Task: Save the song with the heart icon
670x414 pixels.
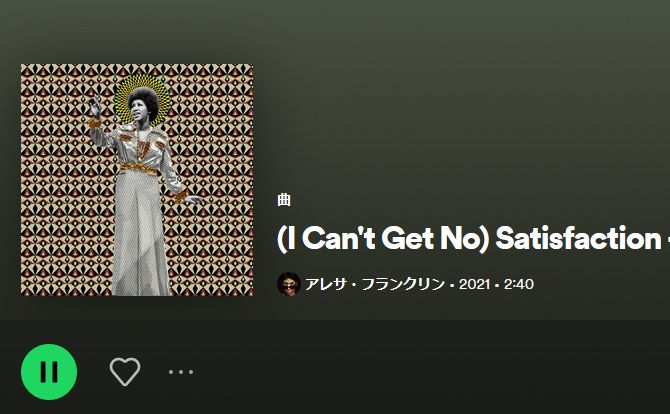Action: pyautogui.click(x=125, y=372)
